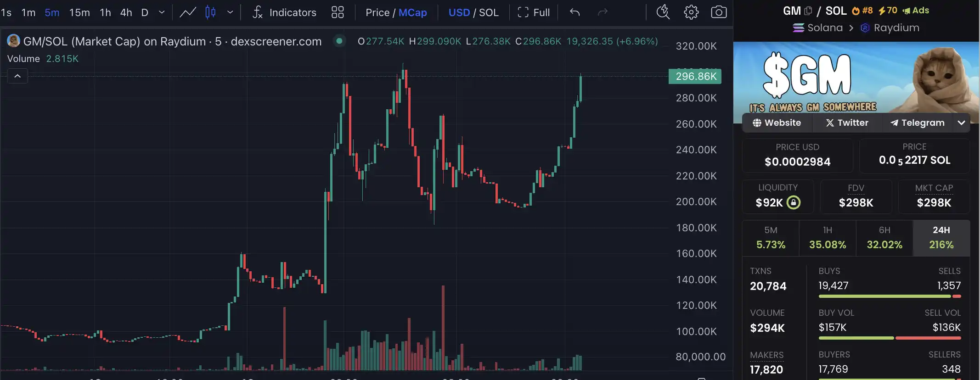Screen dimensions: 980x380
Task: Click the quick search clock icon
Action: [663, 12]
